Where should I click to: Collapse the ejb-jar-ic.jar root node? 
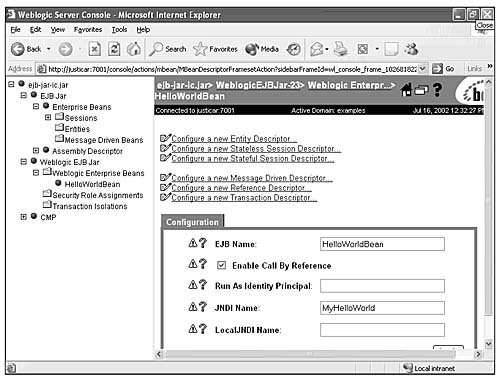11,84
